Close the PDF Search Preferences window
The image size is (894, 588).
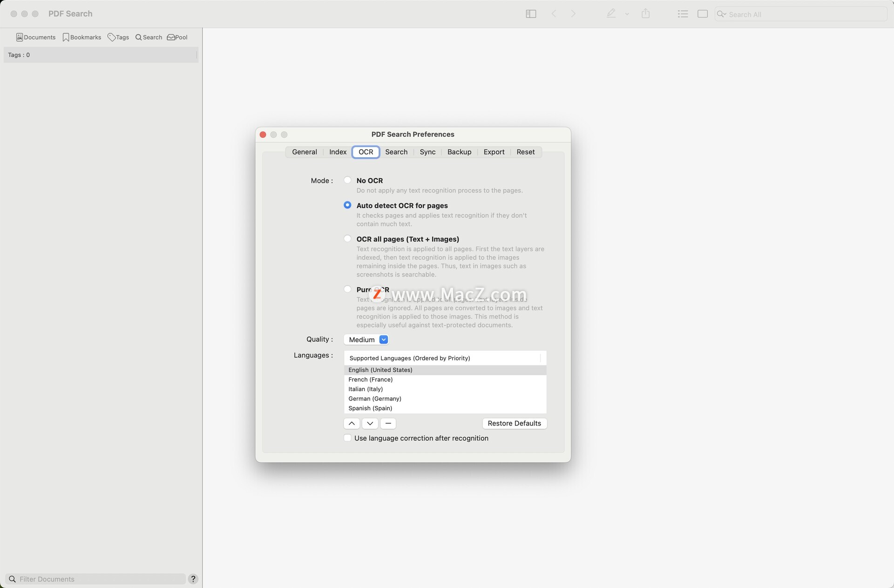tap(263, 135)
